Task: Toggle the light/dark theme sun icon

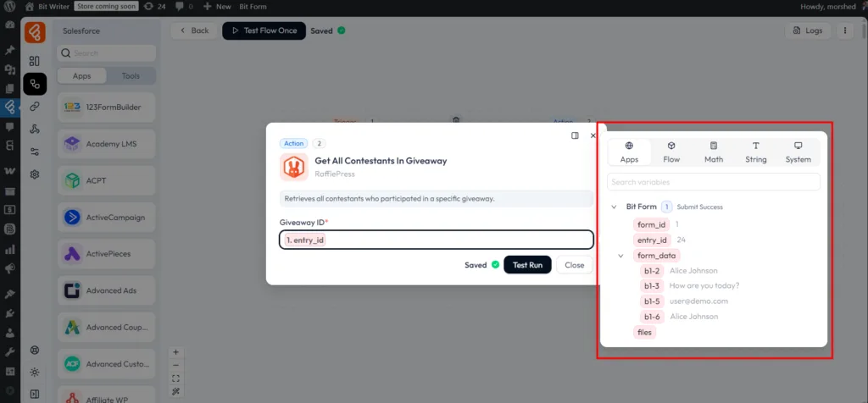Action: point(34,372)
